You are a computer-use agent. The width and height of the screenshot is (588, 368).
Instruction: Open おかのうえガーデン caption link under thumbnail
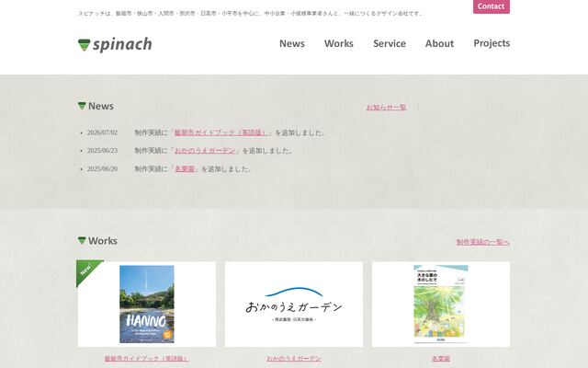coord(294,359)
